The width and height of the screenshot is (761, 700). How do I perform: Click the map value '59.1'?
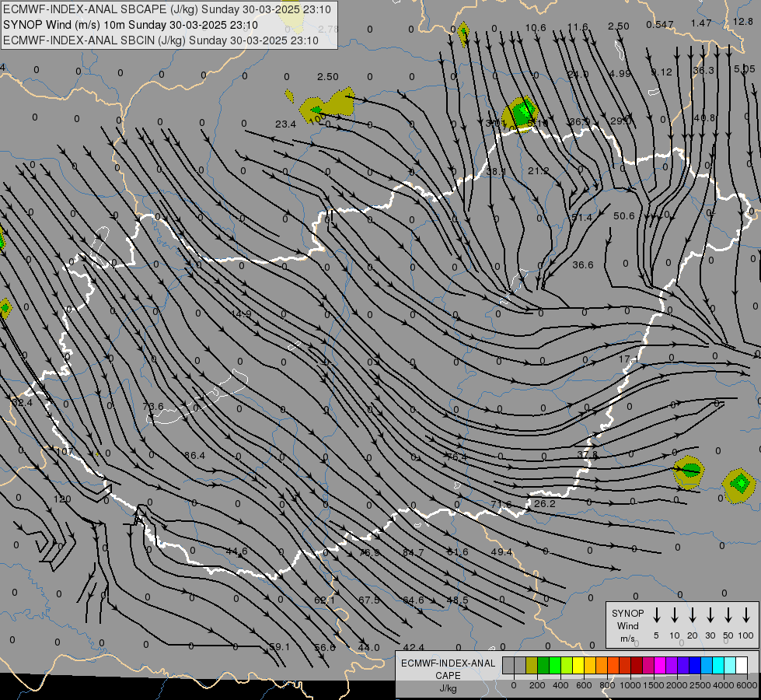point(279,647)
